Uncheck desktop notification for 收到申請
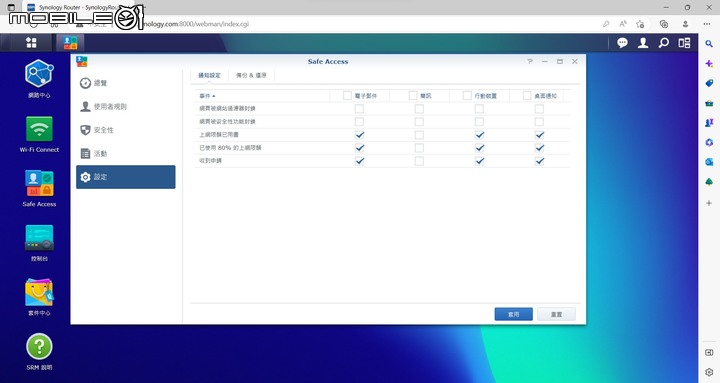This screenshot has width=720, height=383. (x=540, y=161)
